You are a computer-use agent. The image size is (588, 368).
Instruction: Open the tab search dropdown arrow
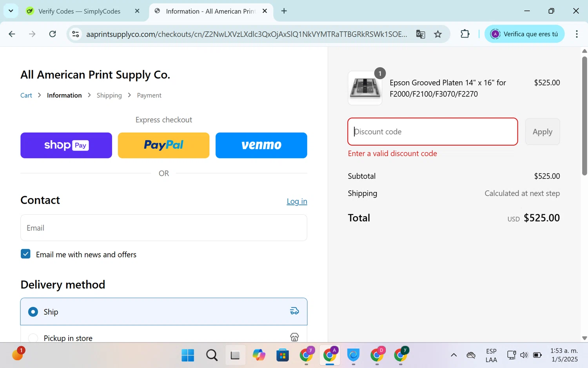pos(11,11)
